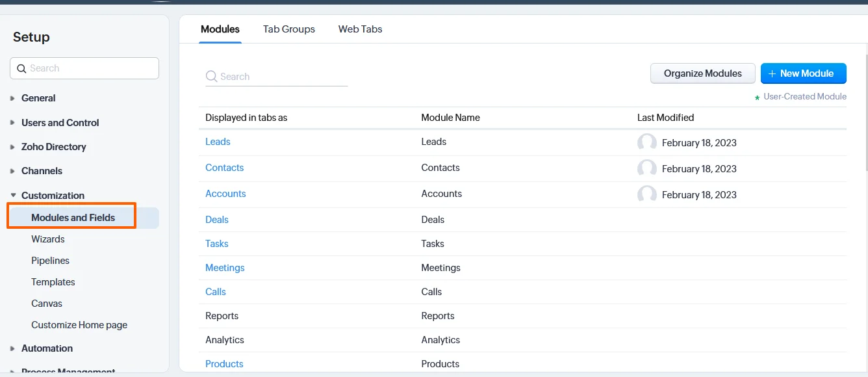This screenshot has height=377, width=868.
Task: Select Pipelines in the sidebar
Action: pos(50,260)
